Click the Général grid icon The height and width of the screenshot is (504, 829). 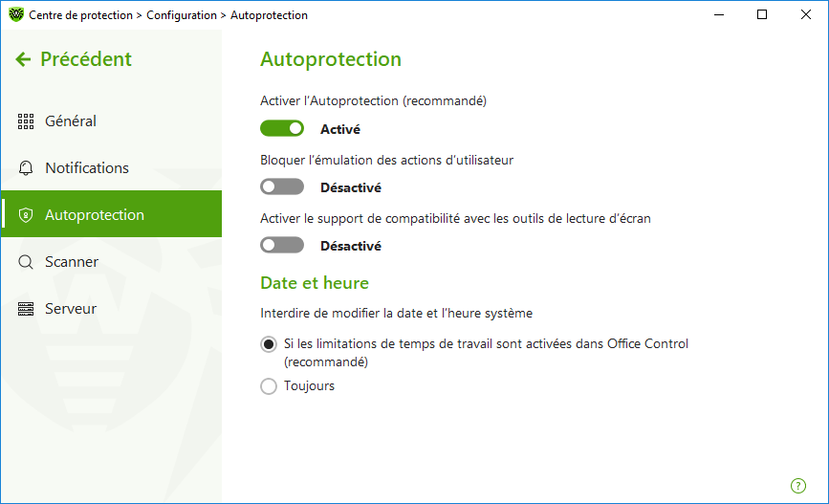click(26, 121)
